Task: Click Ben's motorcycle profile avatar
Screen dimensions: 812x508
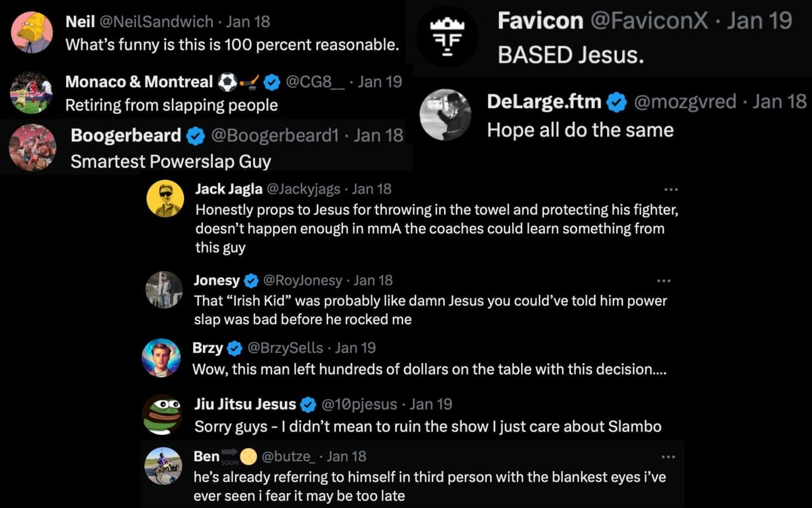Action: point(163,467)
